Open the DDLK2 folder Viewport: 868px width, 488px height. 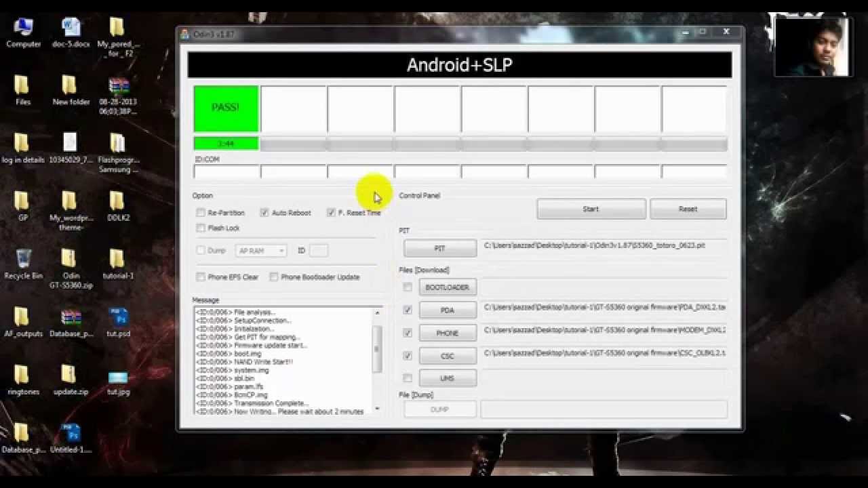(118, 206)
